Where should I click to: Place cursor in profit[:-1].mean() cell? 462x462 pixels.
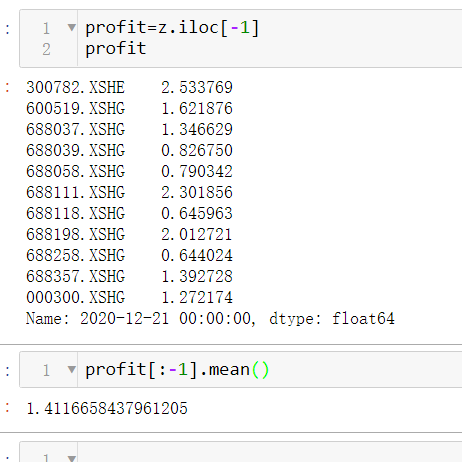click(x=177, y=370)
